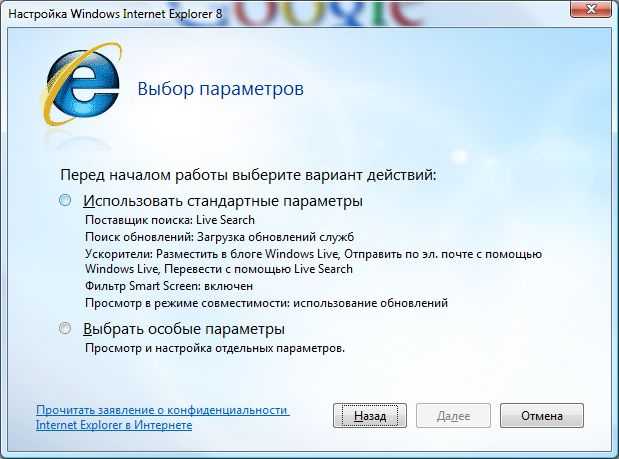Click "Просмотр и настройка отдельных параметров" description
Screen dimensions: 619x459
point(215,348)
